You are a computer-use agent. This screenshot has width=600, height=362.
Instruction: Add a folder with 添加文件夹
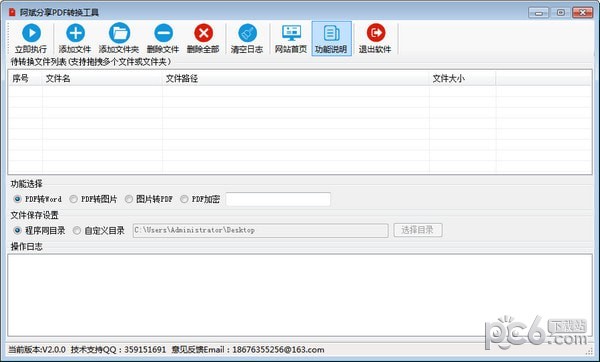(x=119, y=39)
